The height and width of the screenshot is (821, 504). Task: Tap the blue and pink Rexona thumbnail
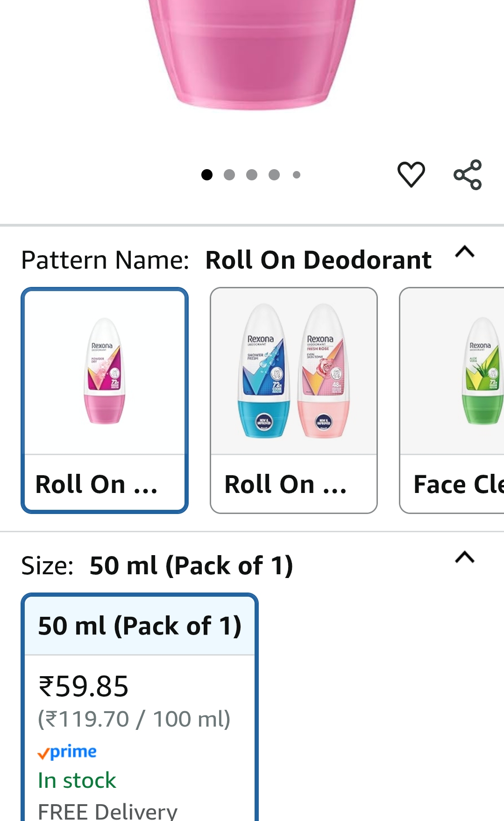(293, 371)
